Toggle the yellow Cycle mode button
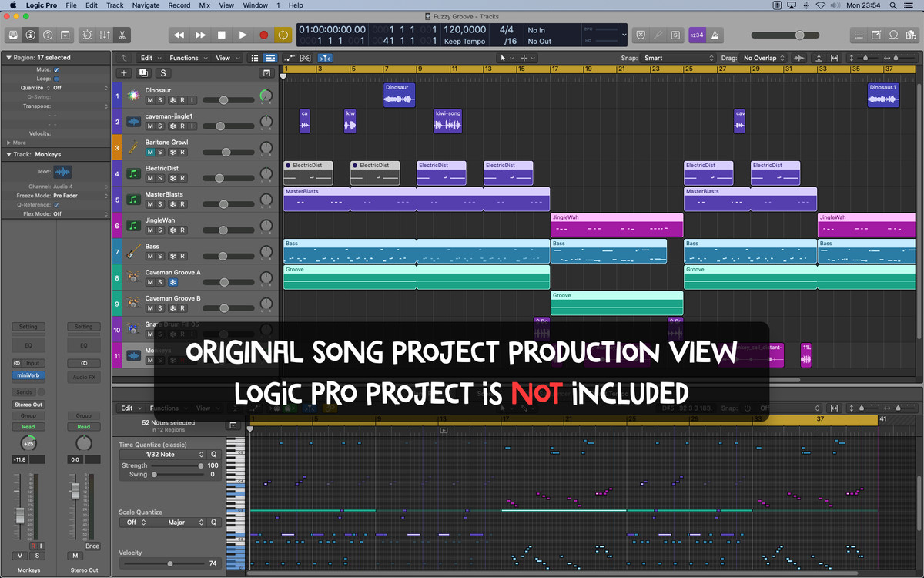 283,35
